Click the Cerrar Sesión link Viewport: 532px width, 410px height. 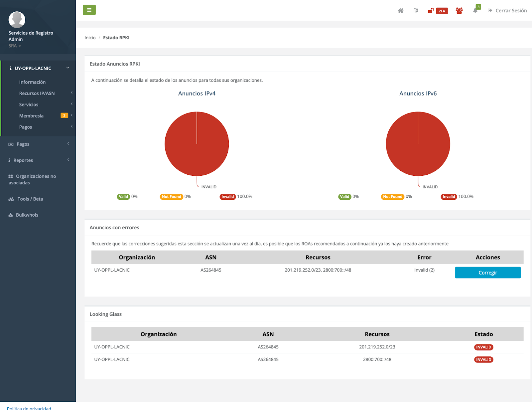point(511,11)
